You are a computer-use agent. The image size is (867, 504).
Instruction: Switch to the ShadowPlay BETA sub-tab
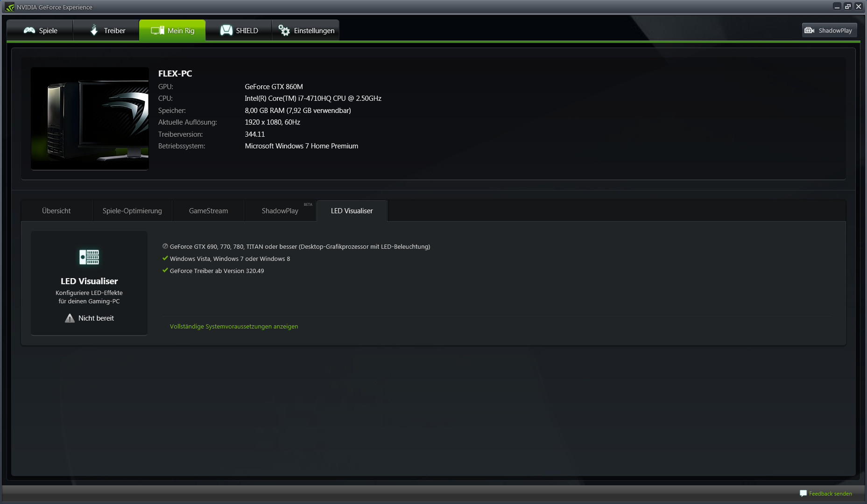(280, 211)
